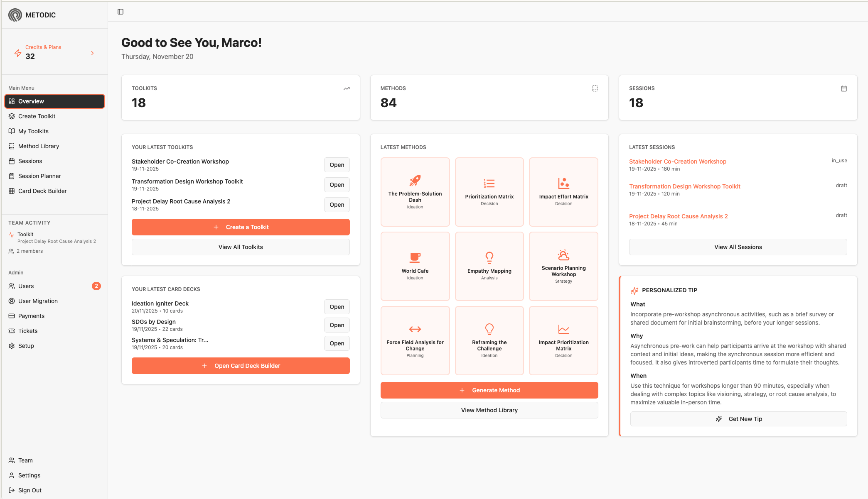Open My Toolkits from the main menu
The image size is (868, 499).
34,131
